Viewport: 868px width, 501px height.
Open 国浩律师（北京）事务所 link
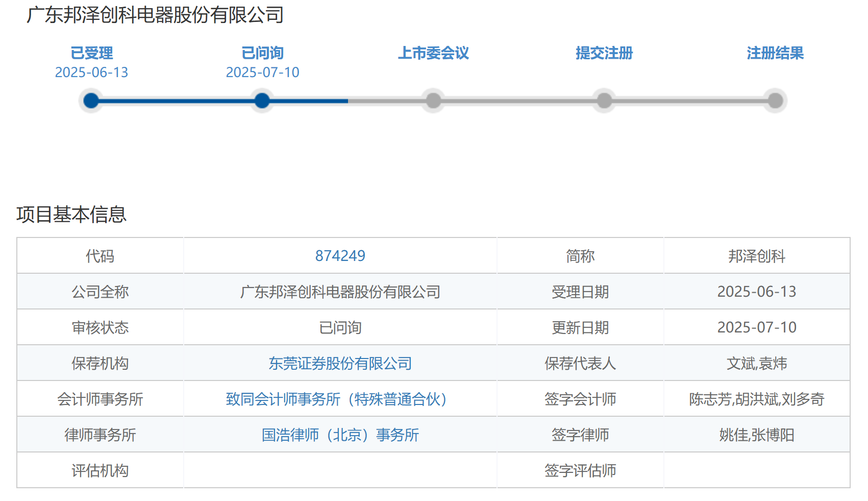click(340, 435)
